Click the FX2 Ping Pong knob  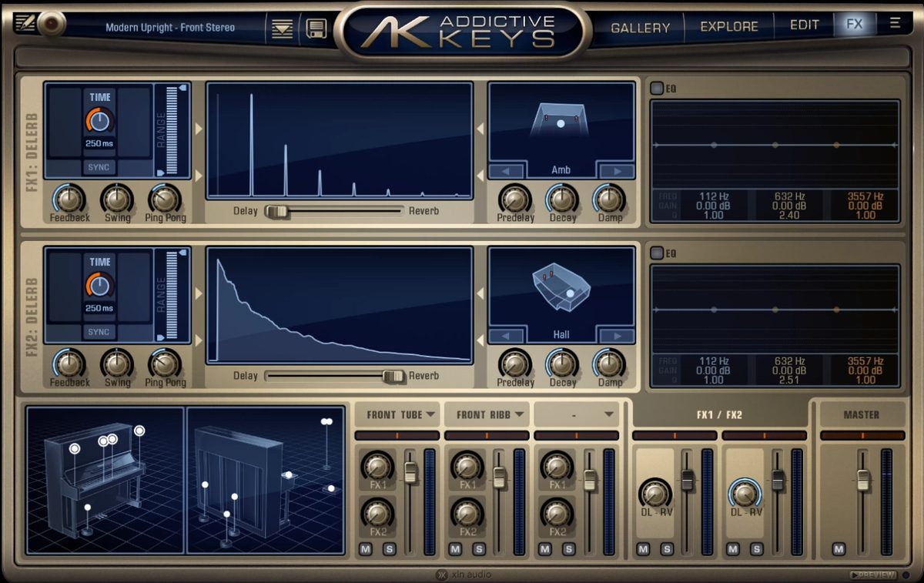[x=165, y=364]
